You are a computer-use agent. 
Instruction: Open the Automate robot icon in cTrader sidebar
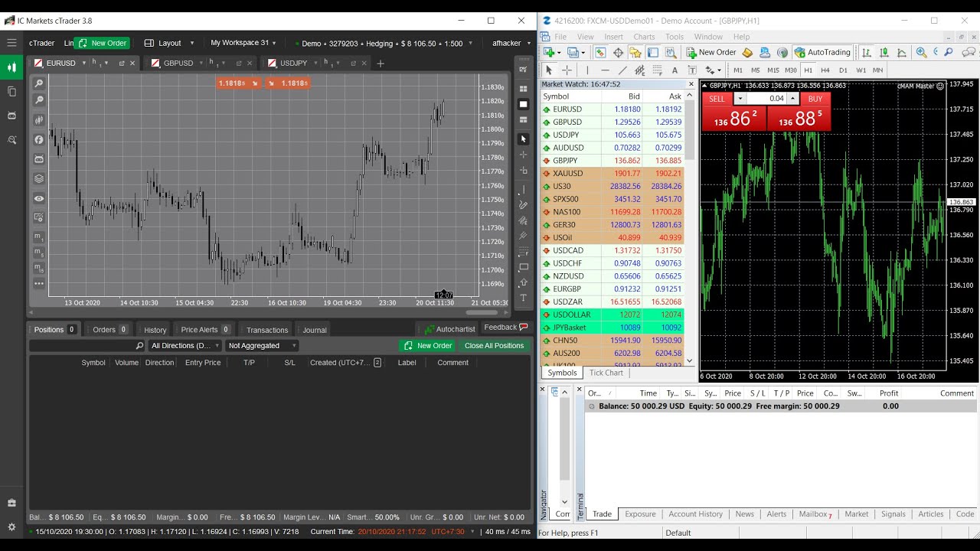11,116
